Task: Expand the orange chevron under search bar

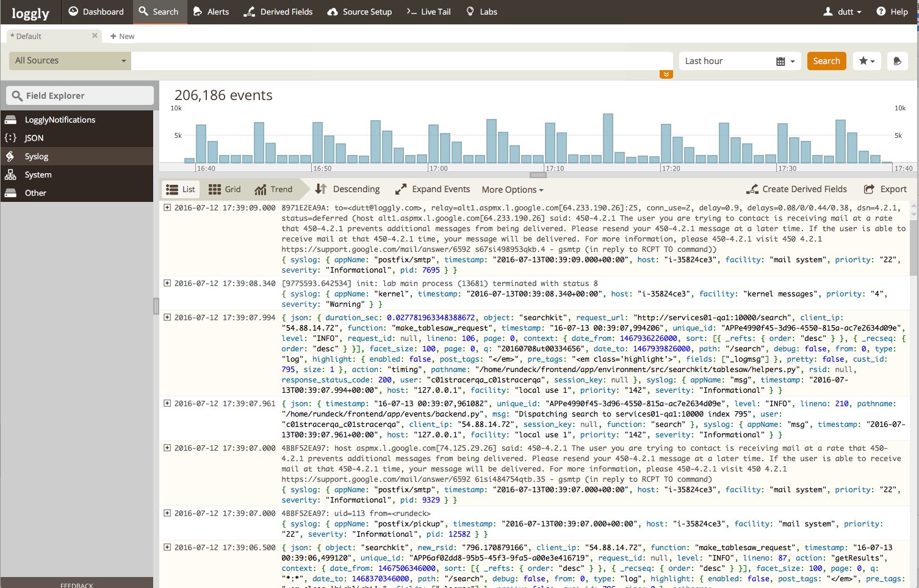Action: coord(666,74)
